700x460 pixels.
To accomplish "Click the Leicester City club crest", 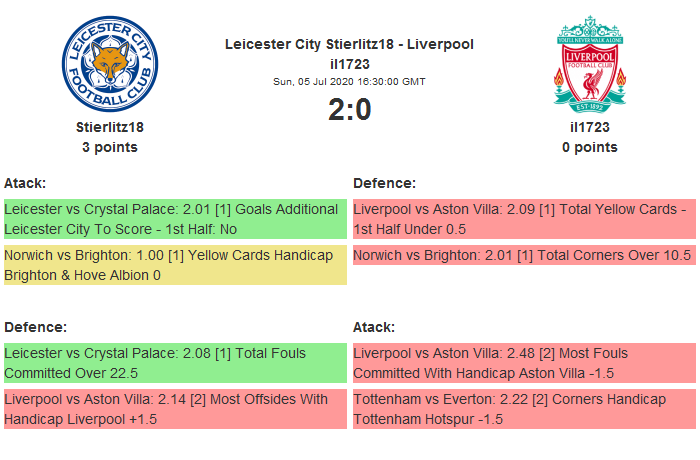I will click(x=110, y=64).
